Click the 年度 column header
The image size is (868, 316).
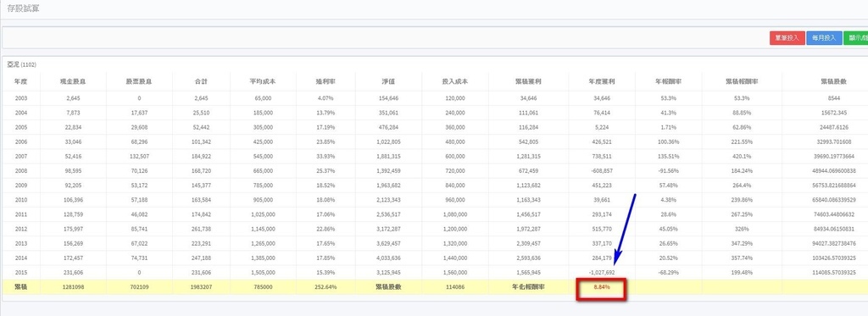tap(21, 81)
